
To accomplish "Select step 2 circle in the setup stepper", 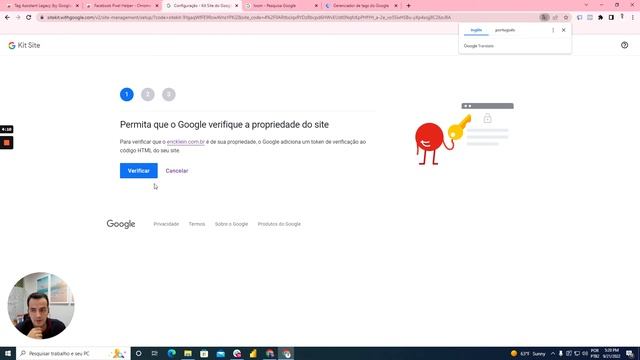I will (148, 94).
